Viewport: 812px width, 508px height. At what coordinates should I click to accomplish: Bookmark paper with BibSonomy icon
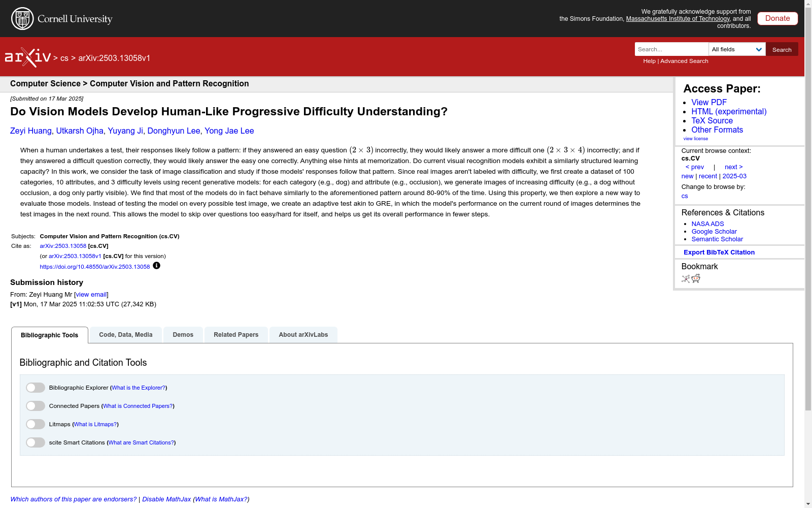[x=686, y=278]
